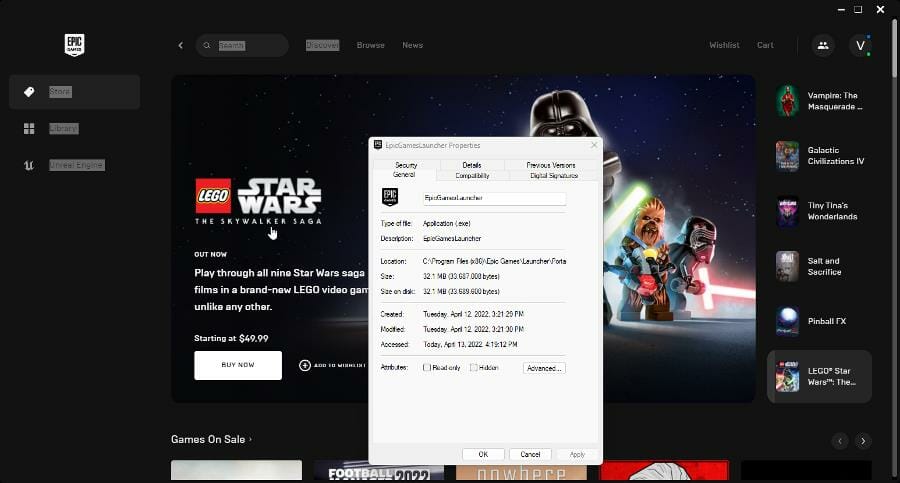Toggle the Hidden attribute checkbox
The image size is (900, 483).
click(474, 368)
